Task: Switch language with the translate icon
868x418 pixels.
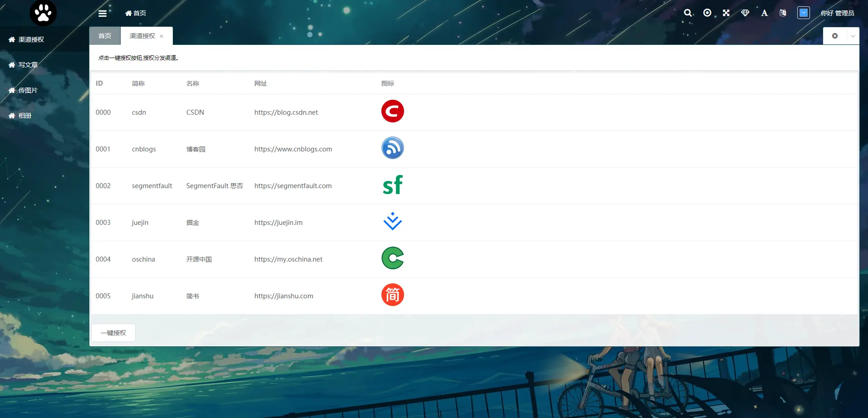Action: 783,13
